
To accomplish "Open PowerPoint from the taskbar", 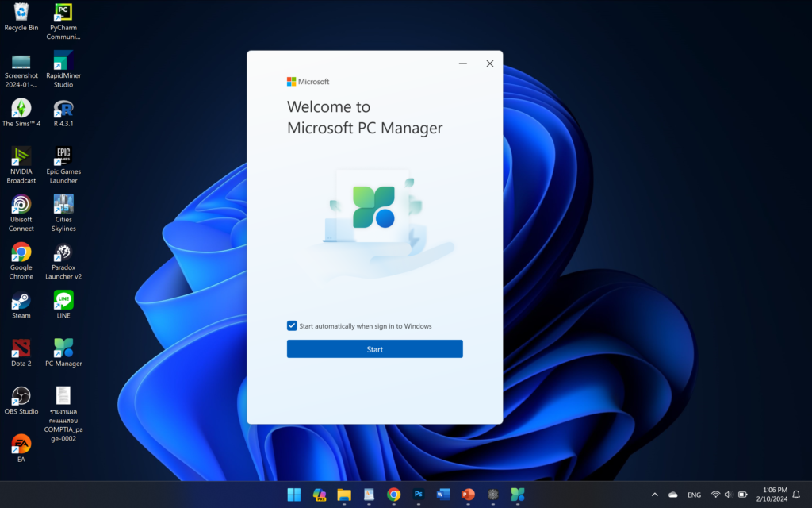I will point(468,495).
